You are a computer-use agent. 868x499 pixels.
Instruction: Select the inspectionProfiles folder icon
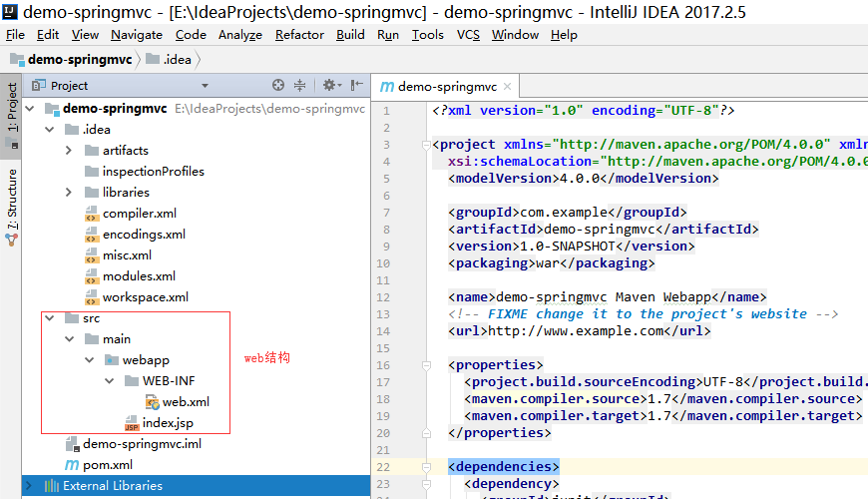click(92, 171)
